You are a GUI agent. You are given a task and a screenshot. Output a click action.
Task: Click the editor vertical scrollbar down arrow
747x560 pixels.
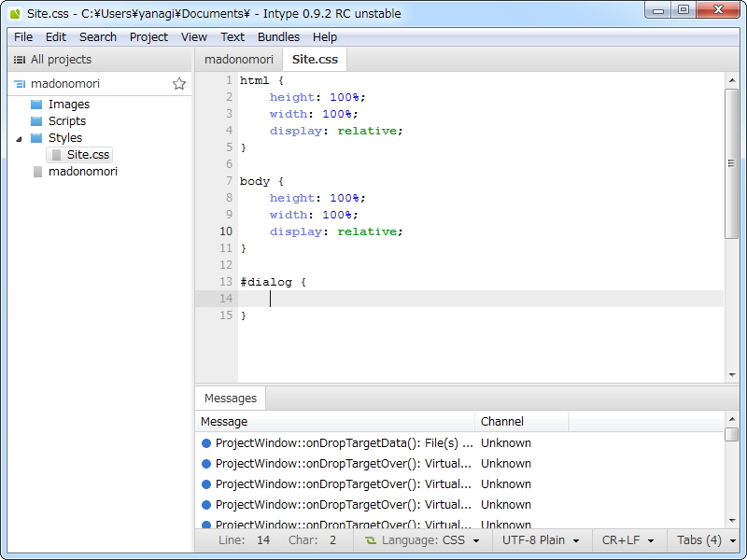[x=732, y=375]
